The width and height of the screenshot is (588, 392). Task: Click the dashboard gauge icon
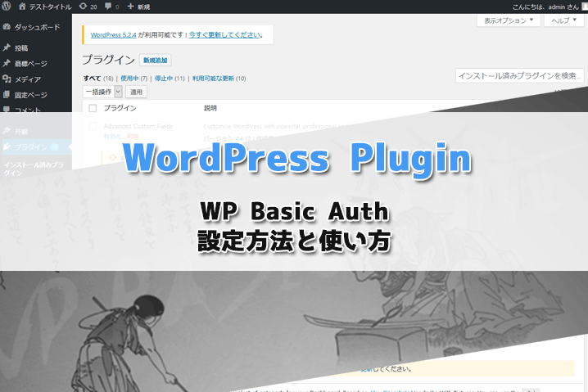7,27
